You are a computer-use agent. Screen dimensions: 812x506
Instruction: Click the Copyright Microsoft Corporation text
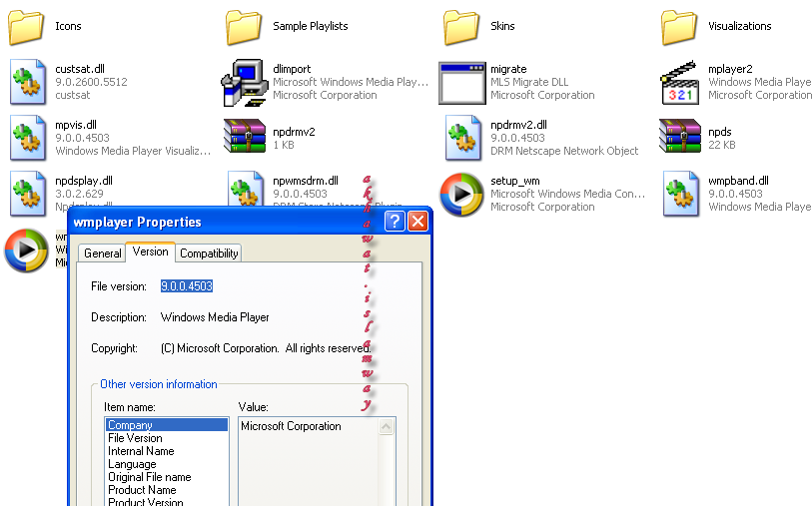pos(266,348)
